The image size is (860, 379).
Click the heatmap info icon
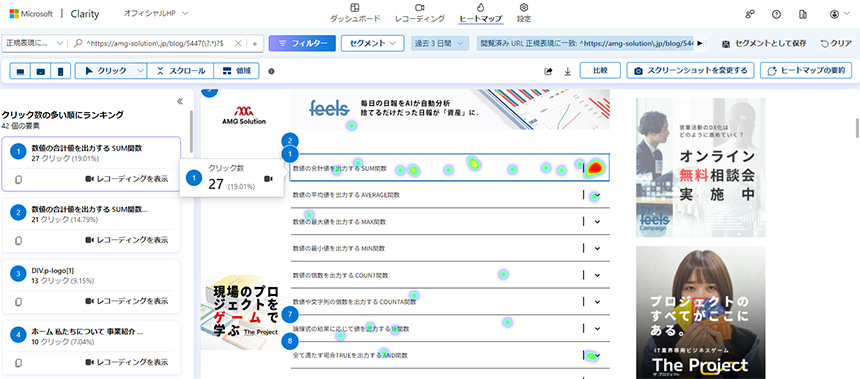(271, 71)
